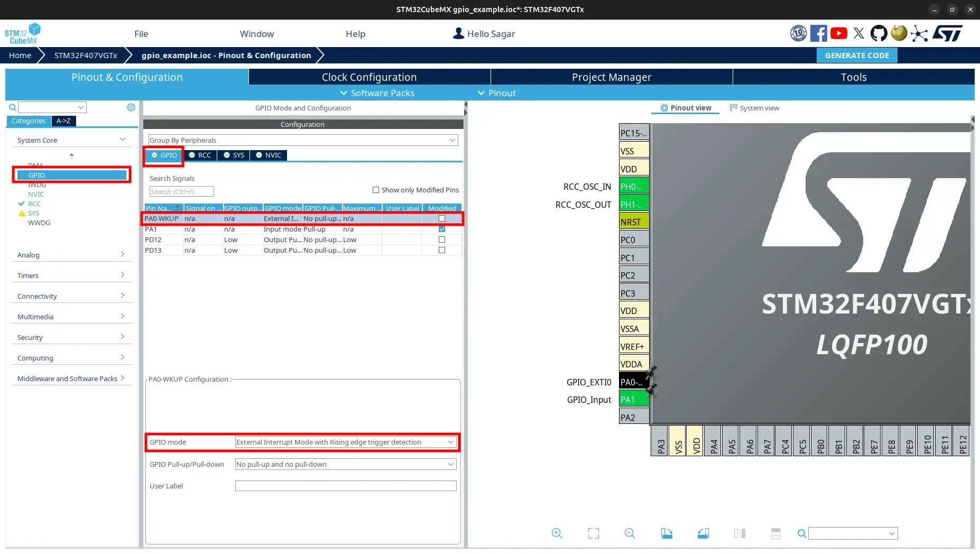The image size is (980, 554).
Task: Click the Search Signals input field
Action: (181, 191)
